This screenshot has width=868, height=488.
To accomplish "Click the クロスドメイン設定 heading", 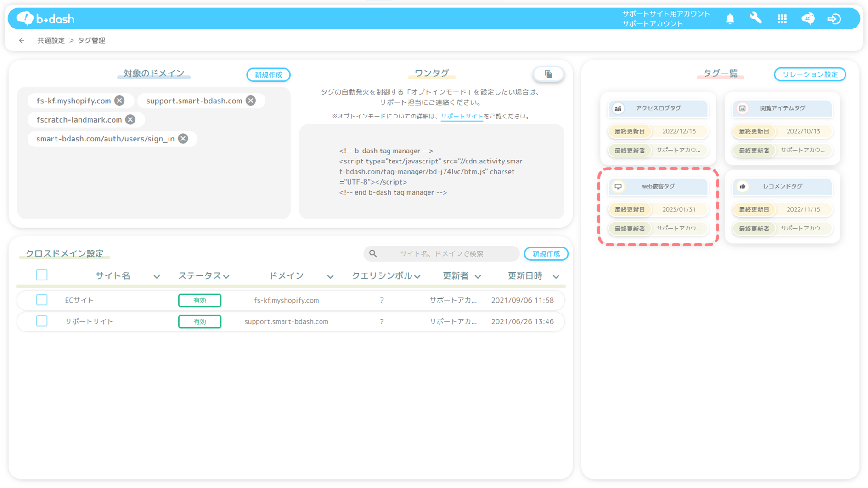I will point(65,253).
